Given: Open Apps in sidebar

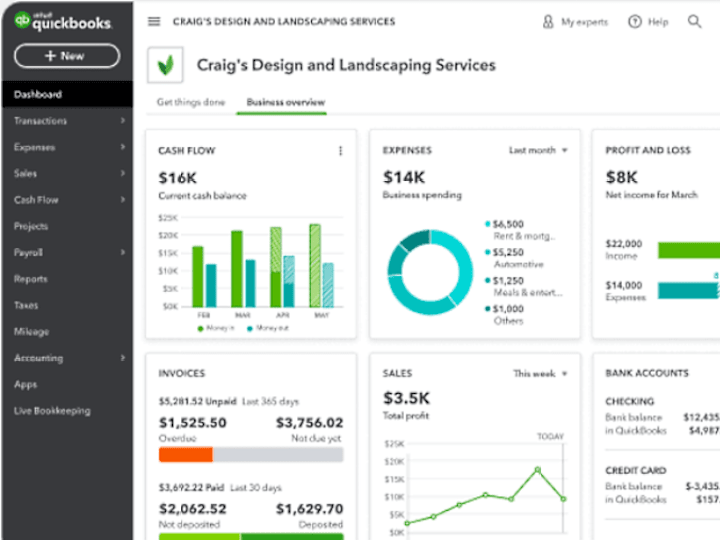Looking at the screenshot, I should click(25, 384).
